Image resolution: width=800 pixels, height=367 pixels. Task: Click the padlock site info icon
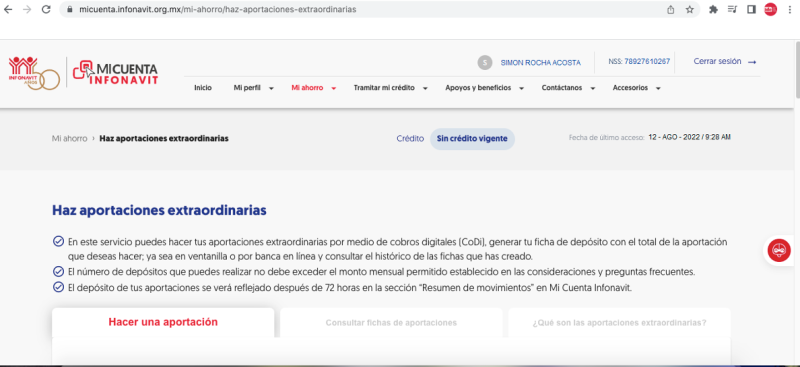pyautogui.click(x=69, y=9)
